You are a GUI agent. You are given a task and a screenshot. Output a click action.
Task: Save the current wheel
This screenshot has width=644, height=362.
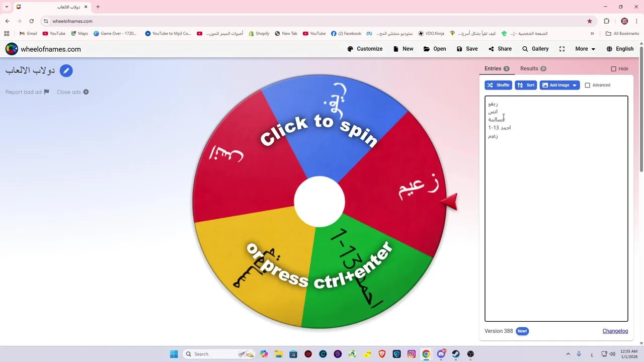pyautogui.click(x=467, y=49)
